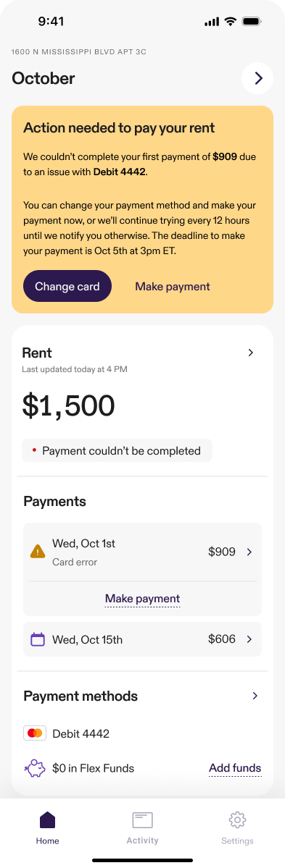
Task: Open the $606 payment chevron
Action: pos(249,639)
